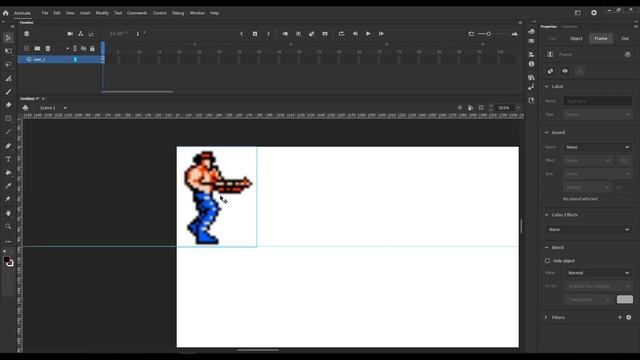Select the Zoom magnifier tool
Image resolution: width=640 pixels, height=360 pixels.
(8, 227)
